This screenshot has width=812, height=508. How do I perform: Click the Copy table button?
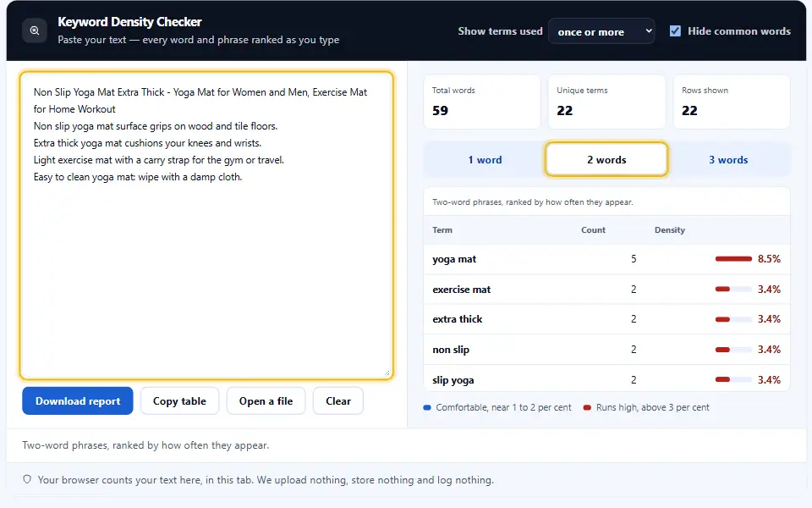(x=179, y=400)
